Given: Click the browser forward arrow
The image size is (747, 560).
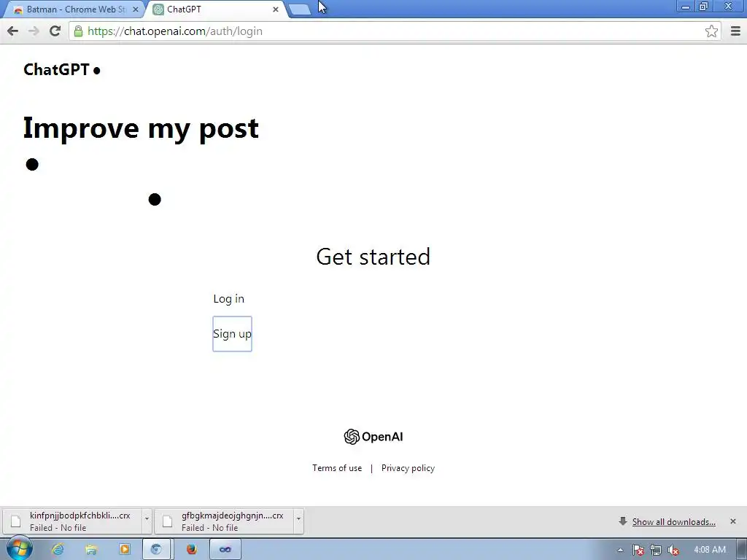Looking at the screenshot, I should (x=34, y=31).
